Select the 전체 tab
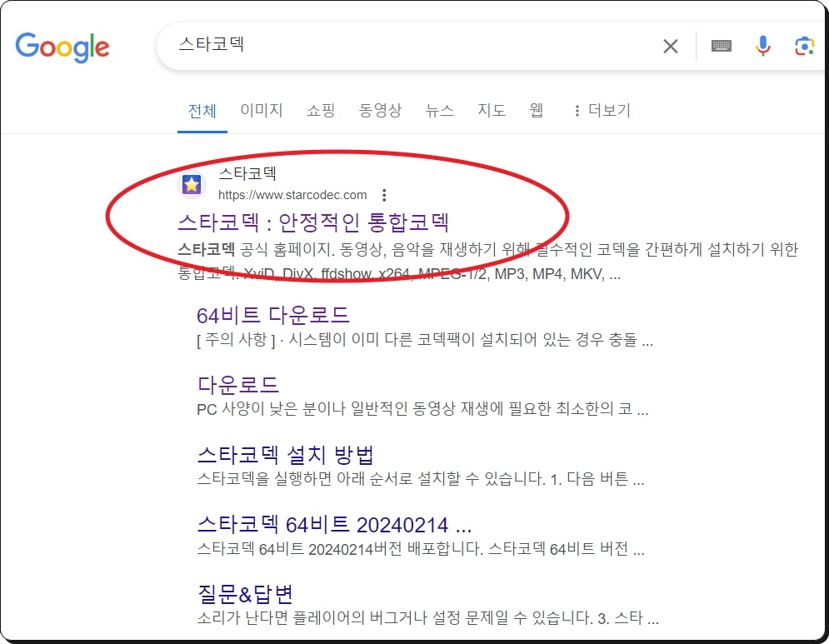This screenshot has width=829, height=644. [202, 111]
